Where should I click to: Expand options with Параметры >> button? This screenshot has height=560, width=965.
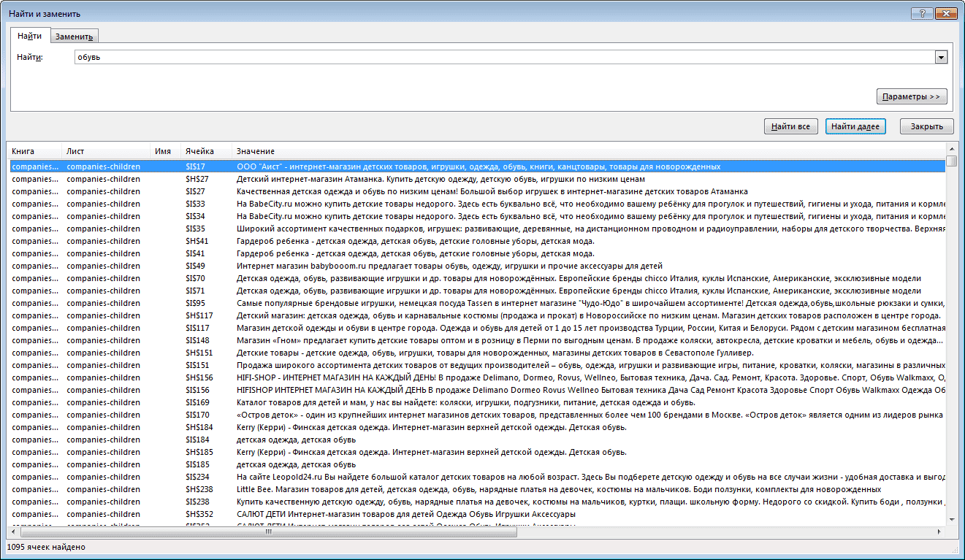(911, 96)
